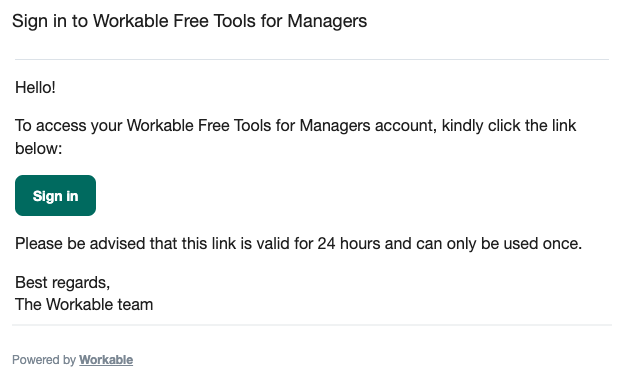This screenshot has height=380, width=621.
Task: Click the sentence saying the link is valid
Action: pyautogui.click(x=299, y=243)
